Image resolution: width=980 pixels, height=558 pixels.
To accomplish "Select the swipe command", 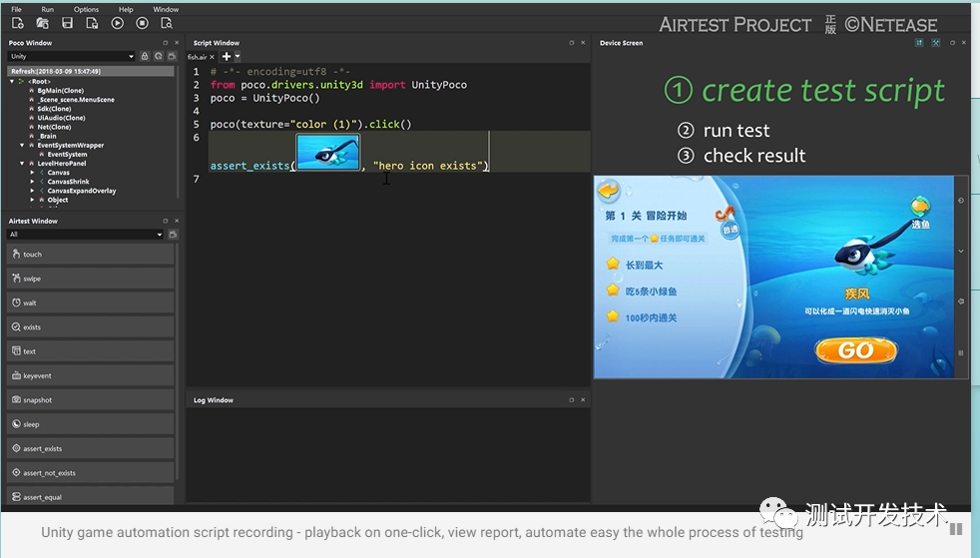I will coord(91,279).
